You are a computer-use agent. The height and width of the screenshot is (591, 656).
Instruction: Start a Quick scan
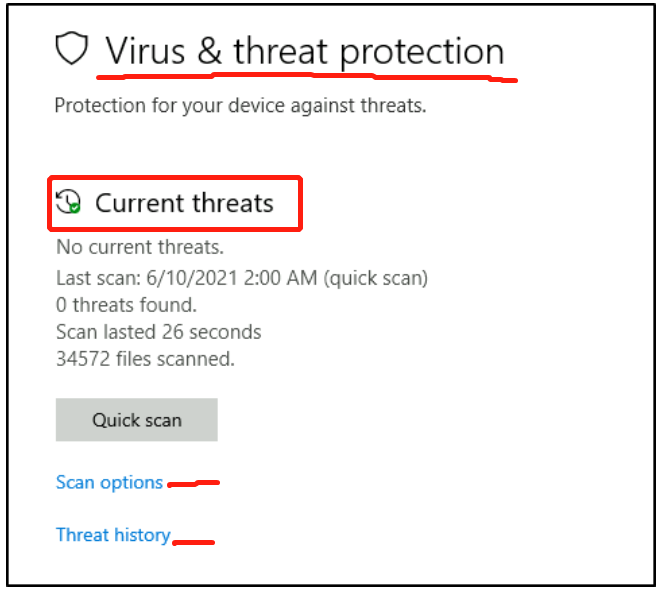coord(136,420)
